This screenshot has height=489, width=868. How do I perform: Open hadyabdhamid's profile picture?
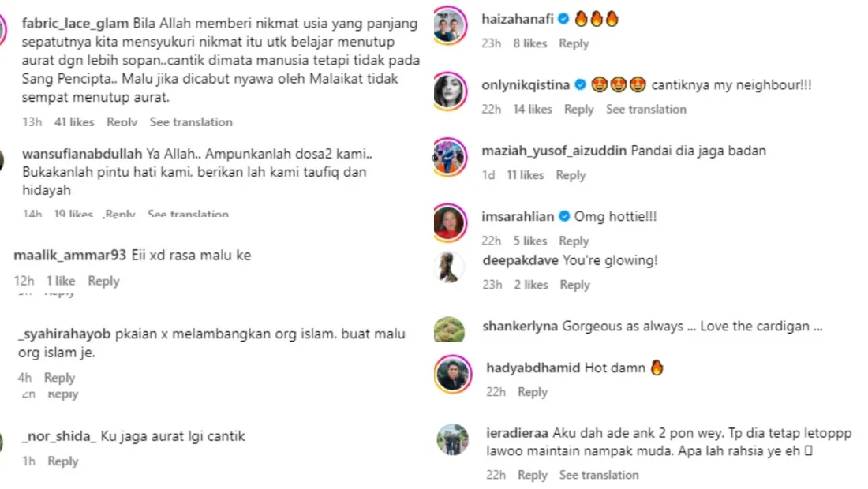(453, 375)
